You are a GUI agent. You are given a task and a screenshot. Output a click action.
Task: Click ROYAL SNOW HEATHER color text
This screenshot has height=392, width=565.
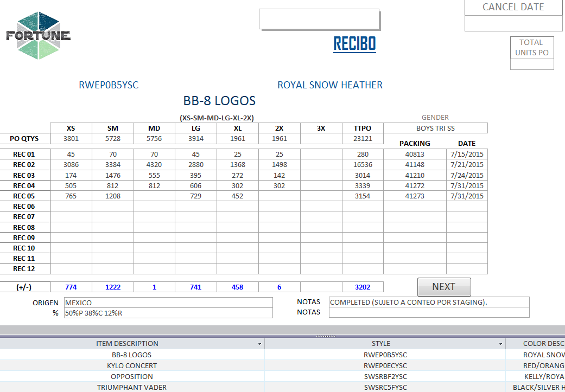pos(329,85)
